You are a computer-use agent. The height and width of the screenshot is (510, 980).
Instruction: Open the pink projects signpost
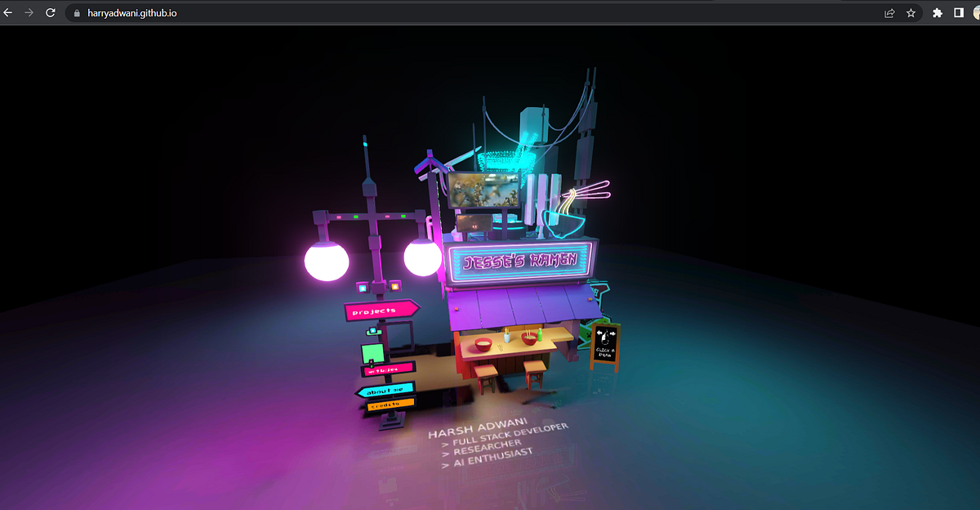(x=381, y=311)
